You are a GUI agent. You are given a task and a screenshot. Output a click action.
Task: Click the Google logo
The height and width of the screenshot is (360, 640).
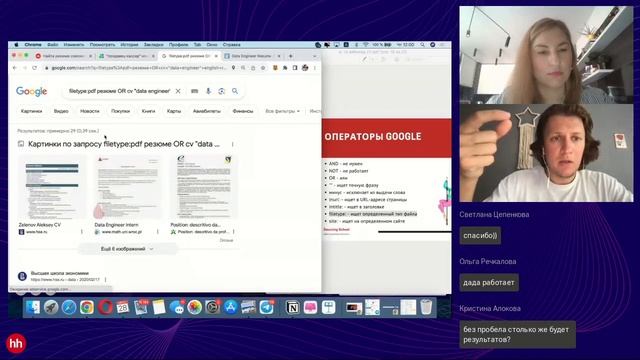[x=31, y=91]
